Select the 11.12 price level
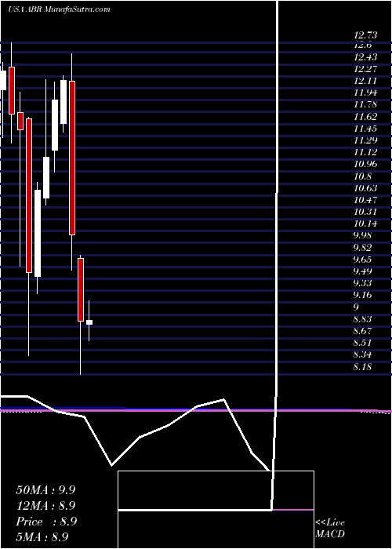The image size is (392, 549). click(365, 152)
